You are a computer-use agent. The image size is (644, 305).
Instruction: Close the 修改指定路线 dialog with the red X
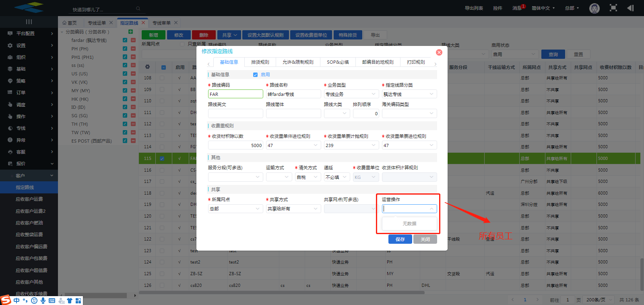(439, 52)
